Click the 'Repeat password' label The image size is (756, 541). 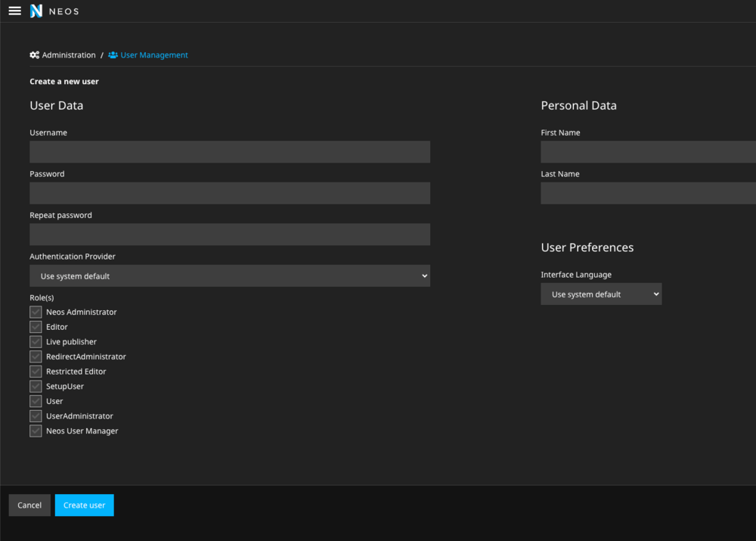[x=60, y=215]
